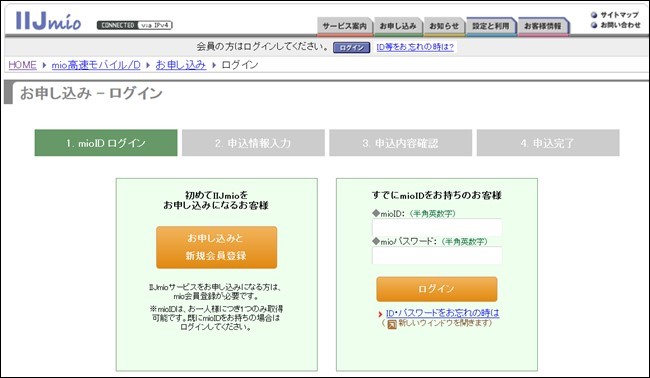Viewport: 650px width, 378px height.
Task: Click the 1. mioID ログイン step
Action: pyautogui.click(x=106, y=143)
